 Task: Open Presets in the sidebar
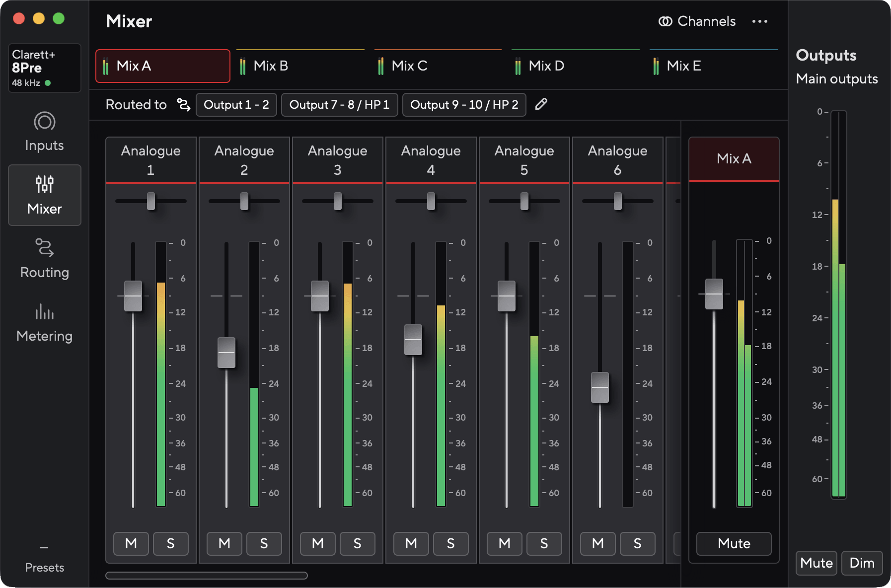coord(44,560)
